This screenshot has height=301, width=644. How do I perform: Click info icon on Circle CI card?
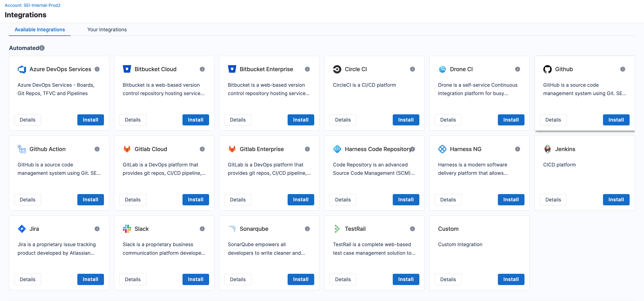(x=412, y=69)
